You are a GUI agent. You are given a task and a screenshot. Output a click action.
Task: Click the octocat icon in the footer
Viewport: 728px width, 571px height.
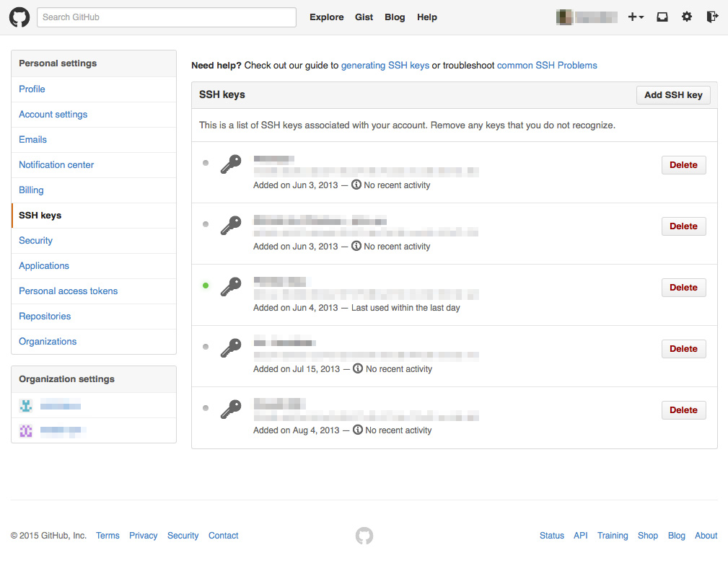(364, 536)
